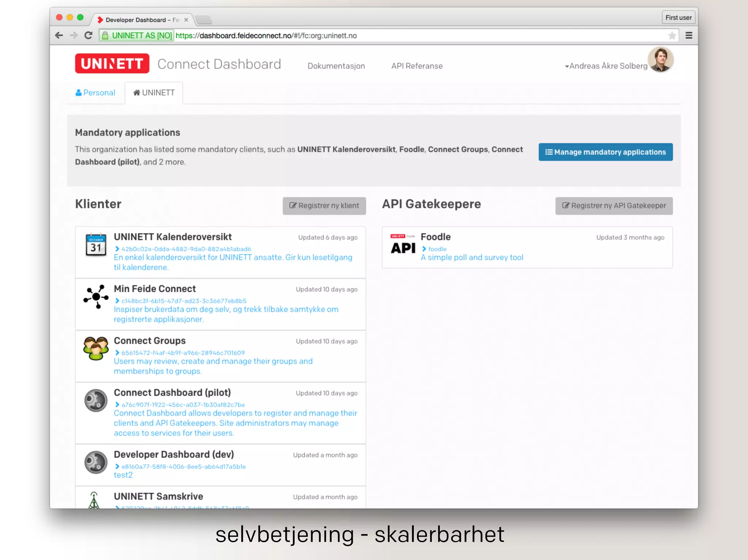Click the First user profile button
Viewport: 748px width, 560px height.
coord(678,18)
